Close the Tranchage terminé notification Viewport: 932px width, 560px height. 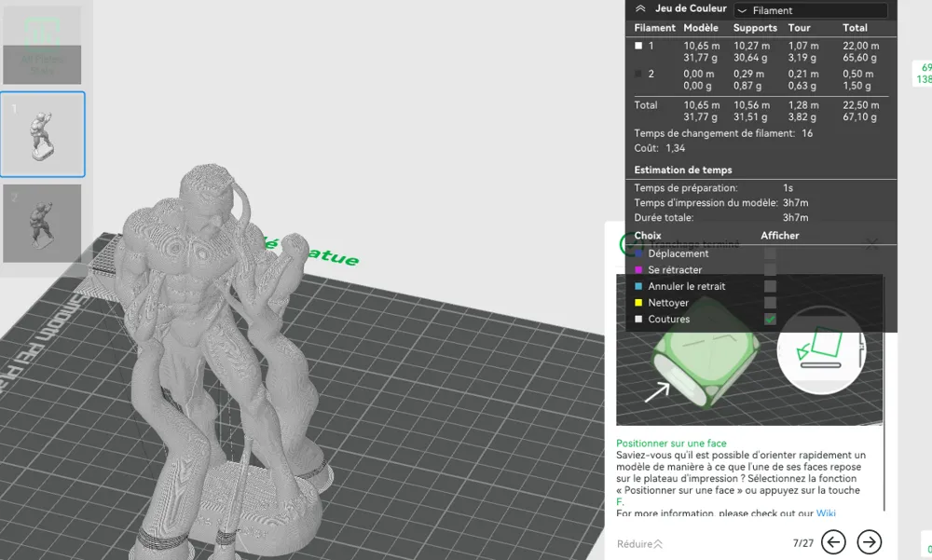click(872, 244)
